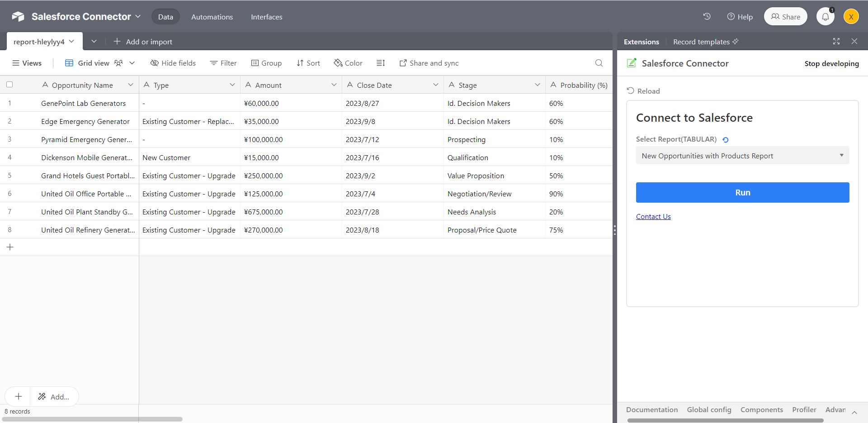Open Grid view options chevron
The height and width of the screenshot is (423, 868).
132,63
